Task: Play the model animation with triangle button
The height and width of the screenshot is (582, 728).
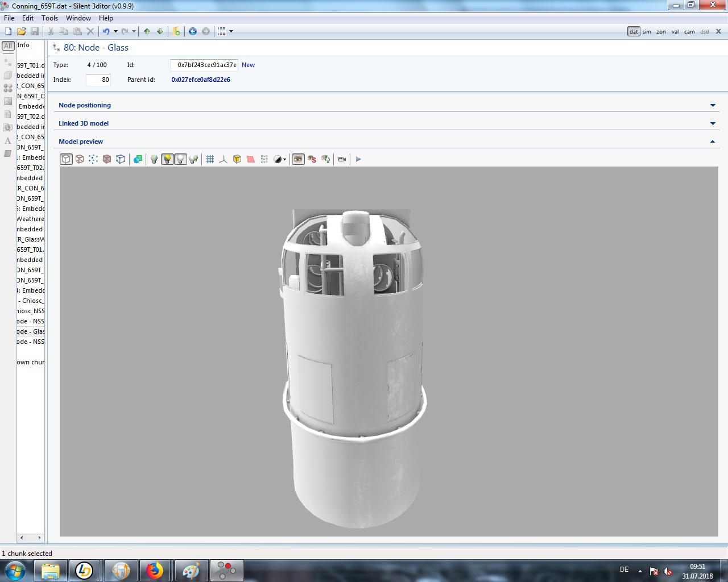Action: click(x=358, y=159)
